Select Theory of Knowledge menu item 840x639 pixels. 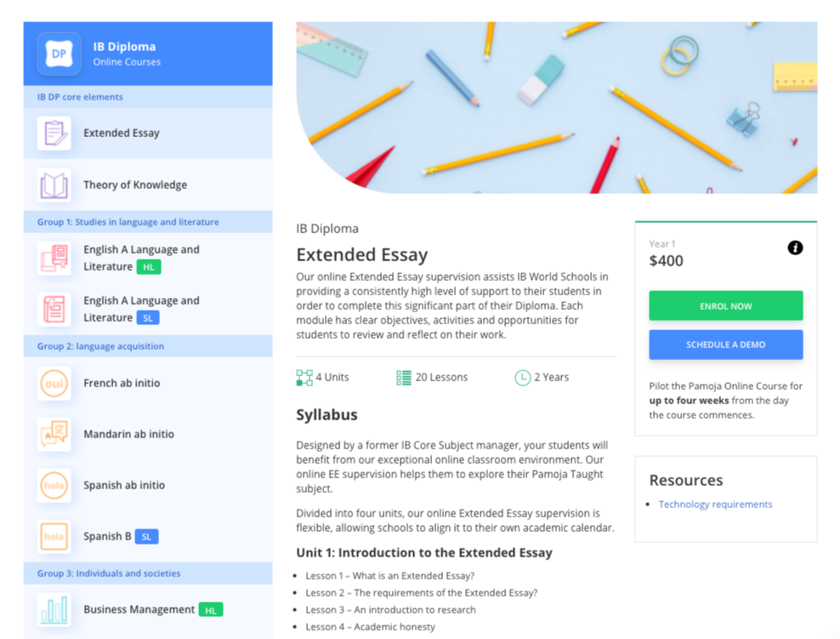coord(134,185)
